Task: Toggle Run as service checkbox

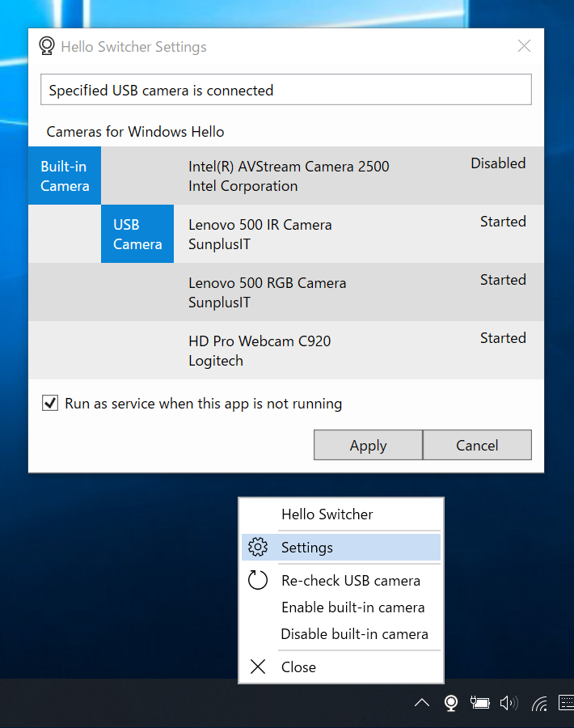Action: 50,403
